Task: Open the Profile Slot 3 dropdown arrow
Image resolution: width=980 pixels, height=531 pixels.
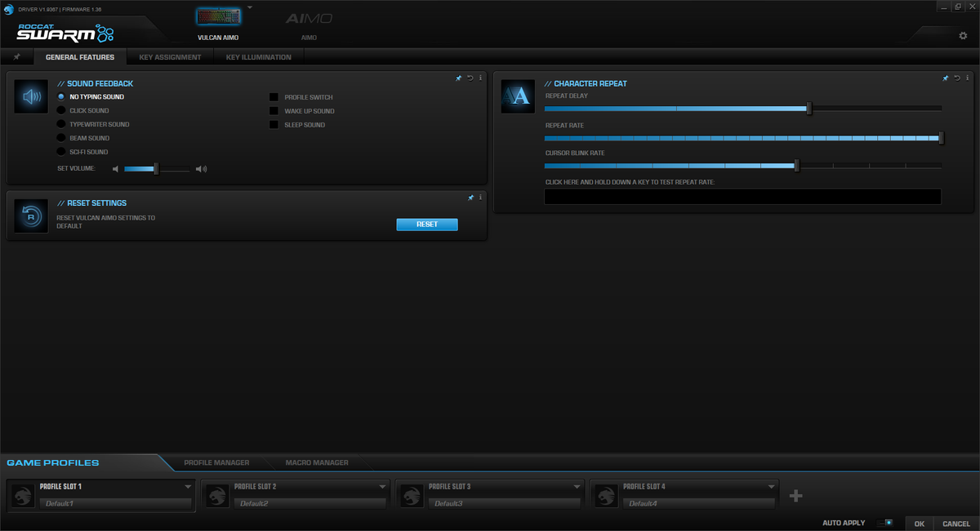Action: pyautogui.click(x=577, y=487)
